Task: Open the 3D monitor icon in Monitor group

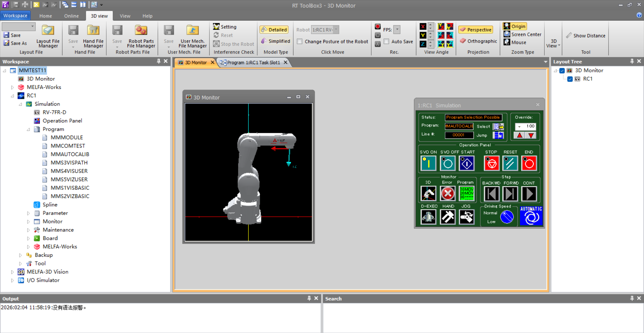Action: pos(428,194)
